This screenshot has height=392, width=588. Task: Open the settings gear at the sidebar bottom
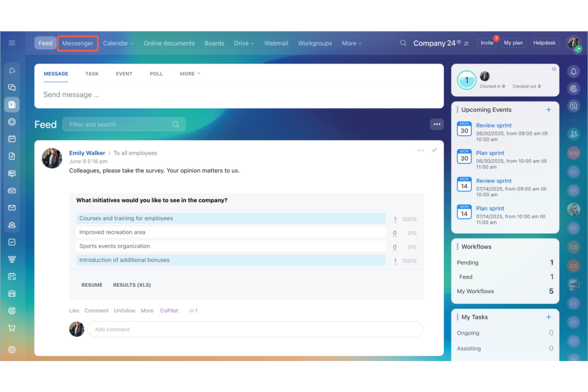point(12,350)
